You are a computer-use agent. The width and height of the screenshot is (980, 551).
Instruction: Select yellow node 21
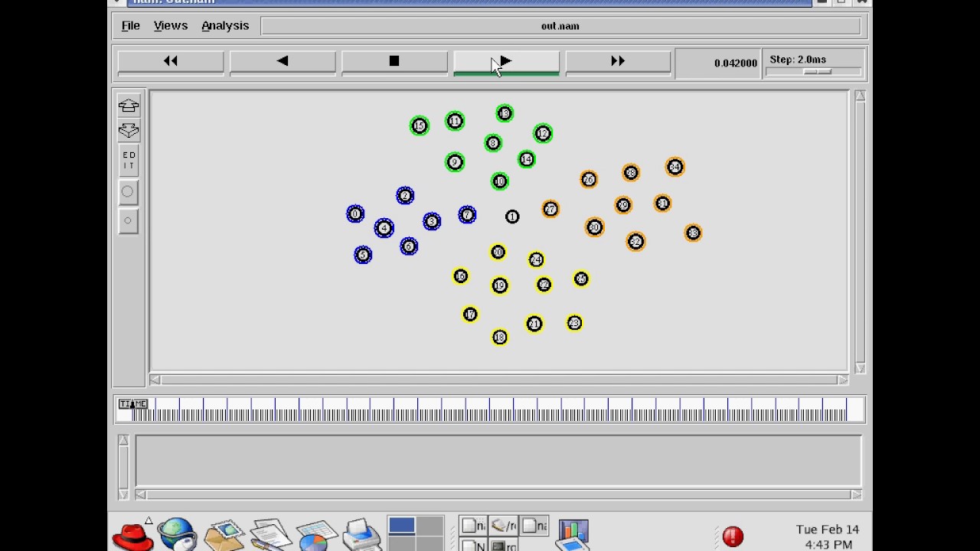click(x=534, y=324)
